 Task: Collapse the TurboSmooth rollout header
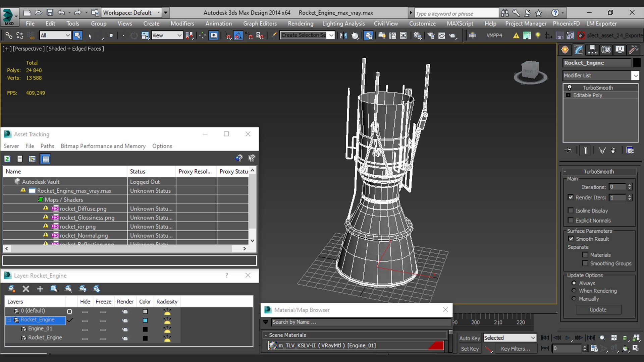click(599, 171)
